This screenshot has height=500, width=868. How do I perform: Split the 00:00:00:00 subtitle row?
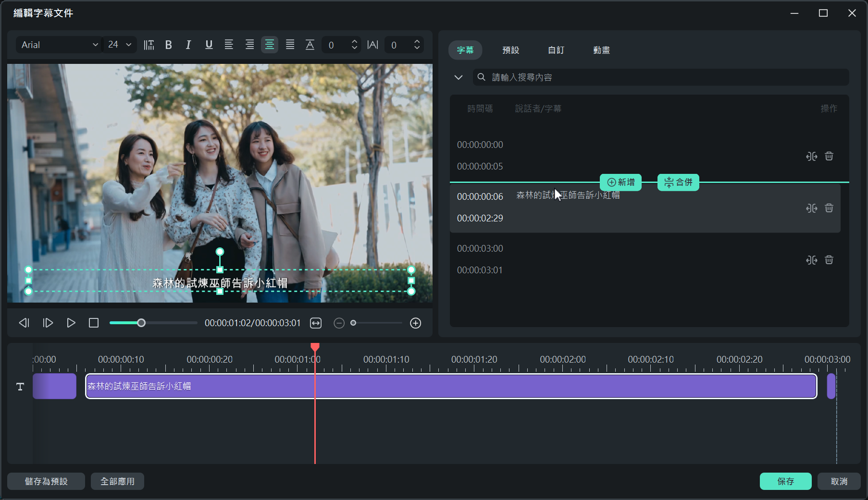[x=812, y=156]
